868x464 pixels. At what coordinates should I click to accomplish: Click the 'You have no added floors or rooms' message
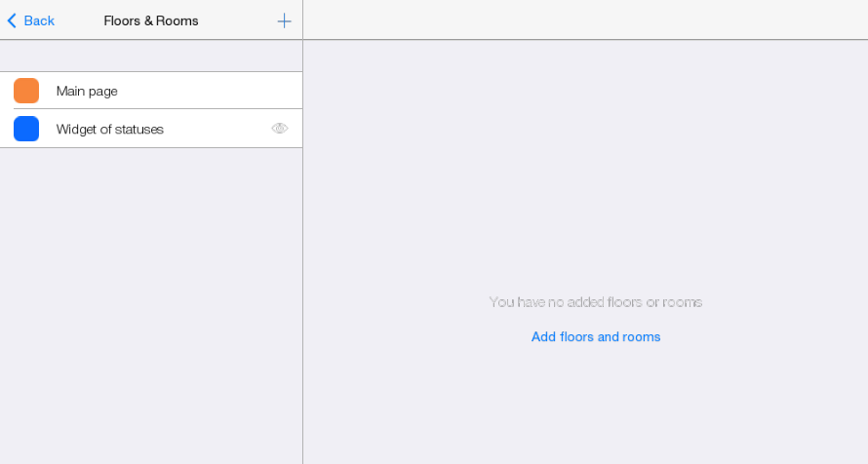pyautogui.click(x=596, y=302)
